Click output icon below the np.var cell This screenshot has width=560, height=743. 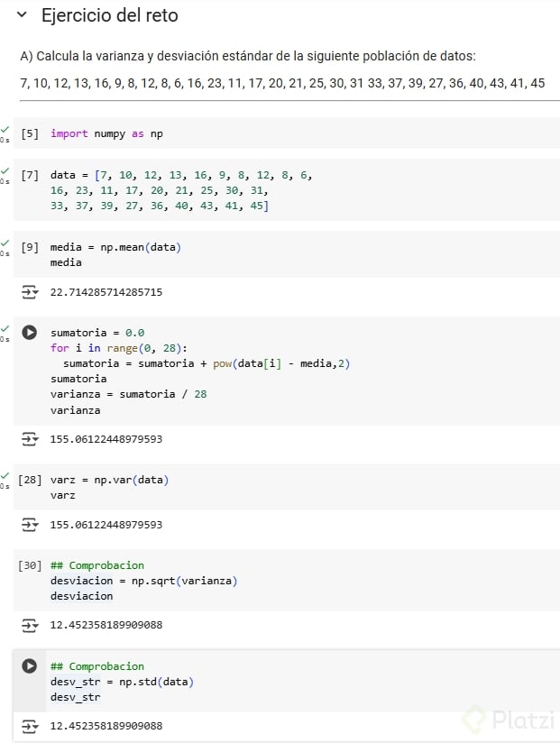(x=30, y=524)
